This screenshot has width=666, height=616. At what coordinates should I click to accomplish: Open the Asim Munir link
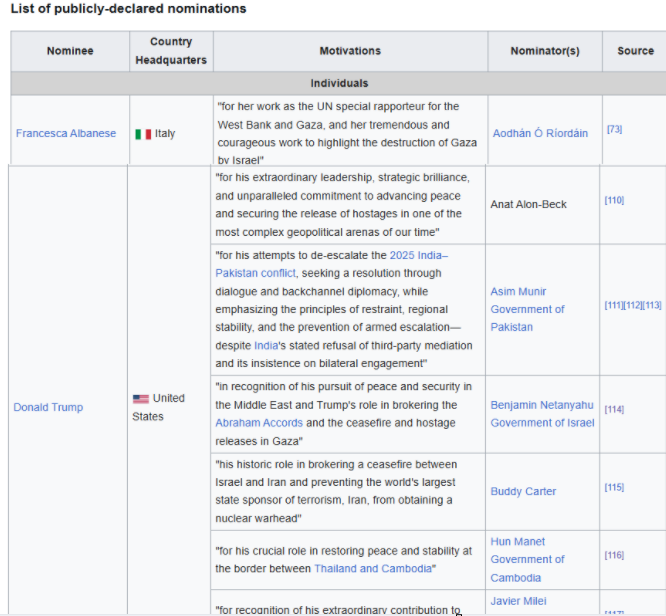pyautogui.click(x=518, y=291)
